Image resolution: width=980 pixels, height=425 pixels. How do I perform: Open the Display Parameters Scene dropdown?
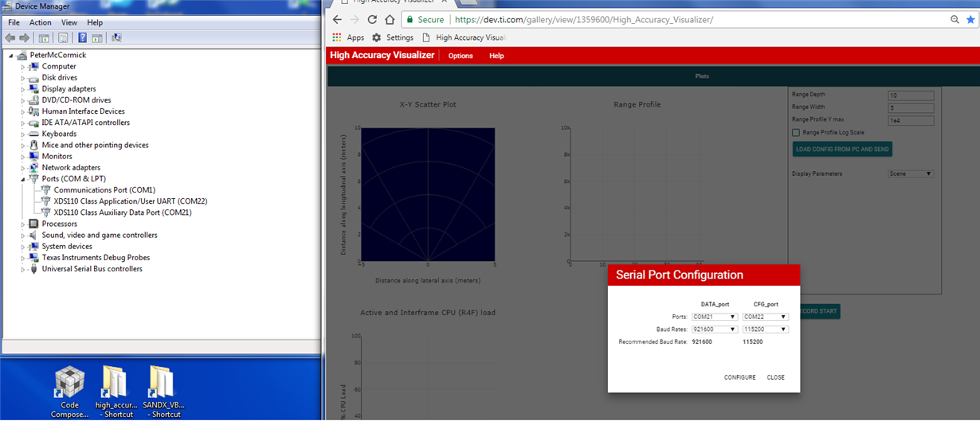coord(911,174)
